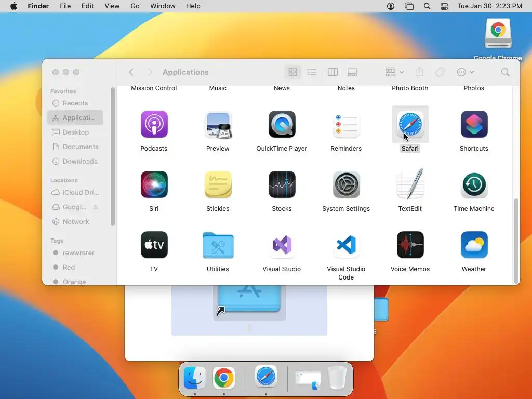532x399 pixels.
Task: Open Documents in the sidebar
Action: pyautogui.click(x=75, y=147)
